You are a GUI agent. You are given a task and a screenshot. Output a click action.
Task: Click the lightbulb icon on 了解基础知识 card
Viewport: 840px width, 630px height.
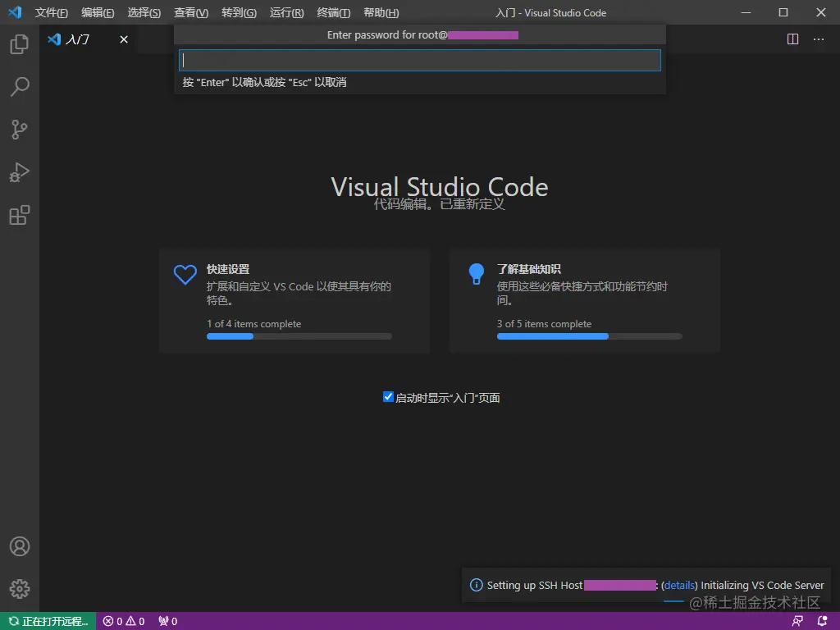tap(477, 274)
